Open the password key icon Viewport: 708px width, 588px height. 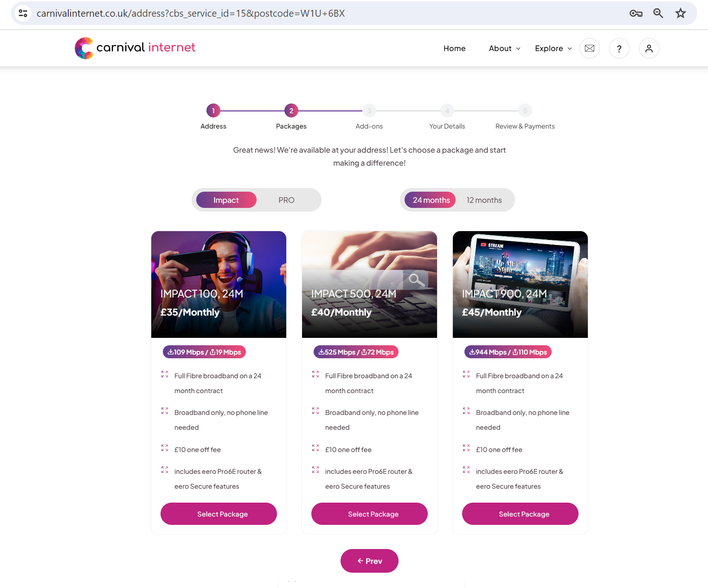click(636, 13)
